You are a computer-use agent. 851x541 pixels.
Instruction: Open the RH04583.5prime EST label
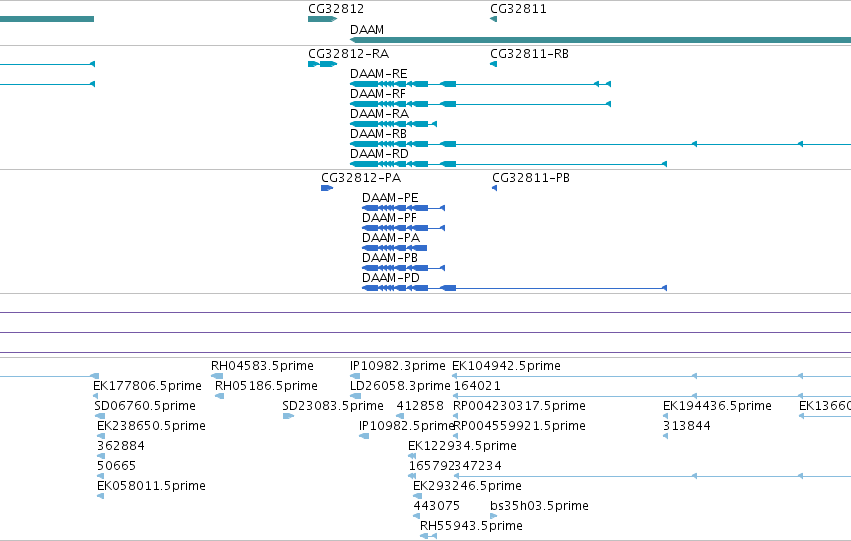(x=262, y=366)
